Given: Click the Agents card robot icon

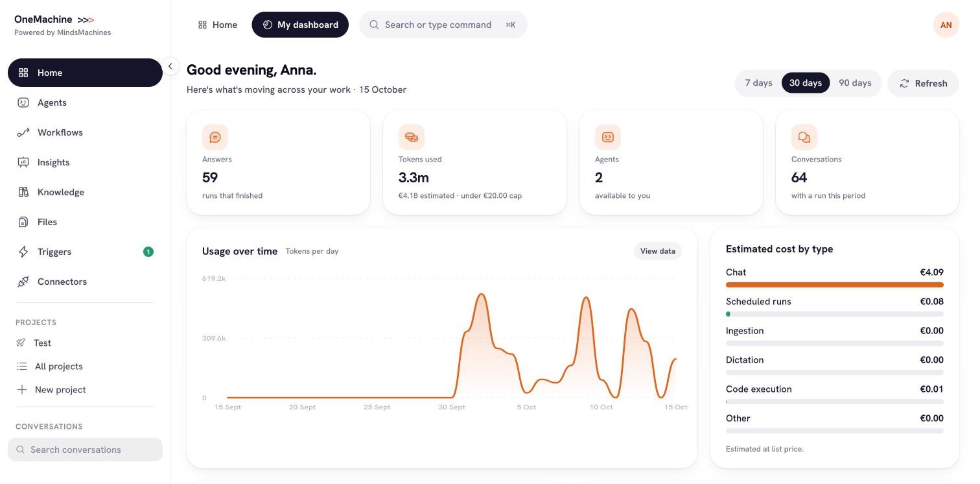Looking at the screenshot, I should [x=608, y=138].
